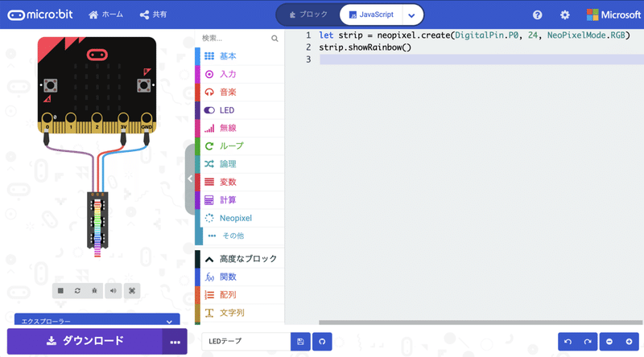Image resolution: width=644 pixels, height=357 pixels.
Task: Click the toolbox search field
Action: click(234, 38)
